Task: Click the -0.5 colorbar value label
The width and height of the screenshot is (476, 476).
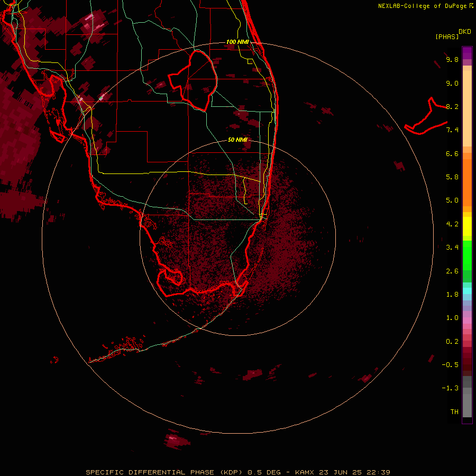Action: pos(450,365)
